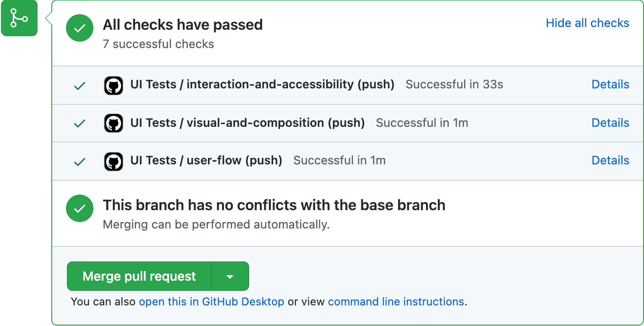Click the All checks passed green checkmark

80,28
